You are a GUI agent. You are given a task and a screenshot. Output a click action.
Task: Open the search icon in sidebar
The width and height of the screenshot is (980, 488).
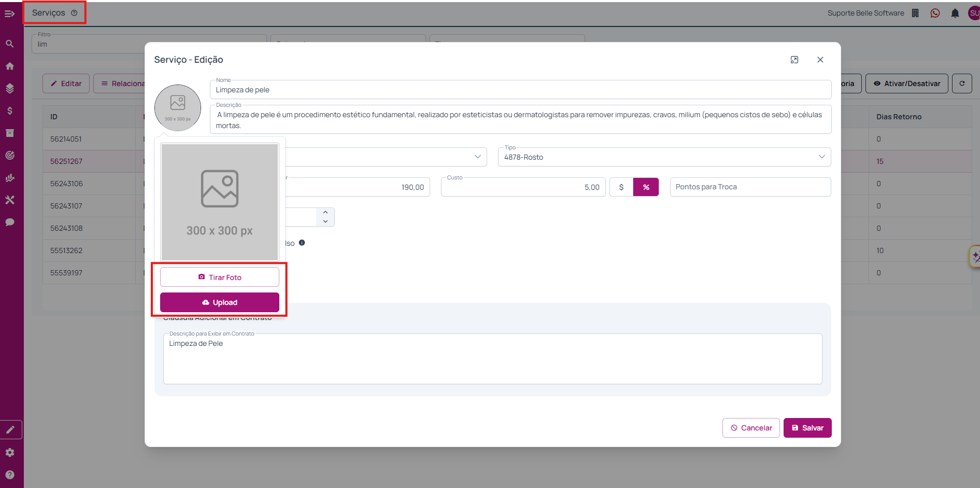(x=9, y=44)
